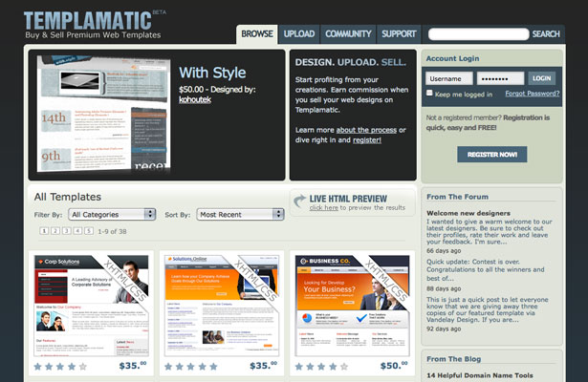Click the LIVE HTML PREVIEW heading
Image resolution: width=588 pixels, height=382 pixels.
pos(348,199)
